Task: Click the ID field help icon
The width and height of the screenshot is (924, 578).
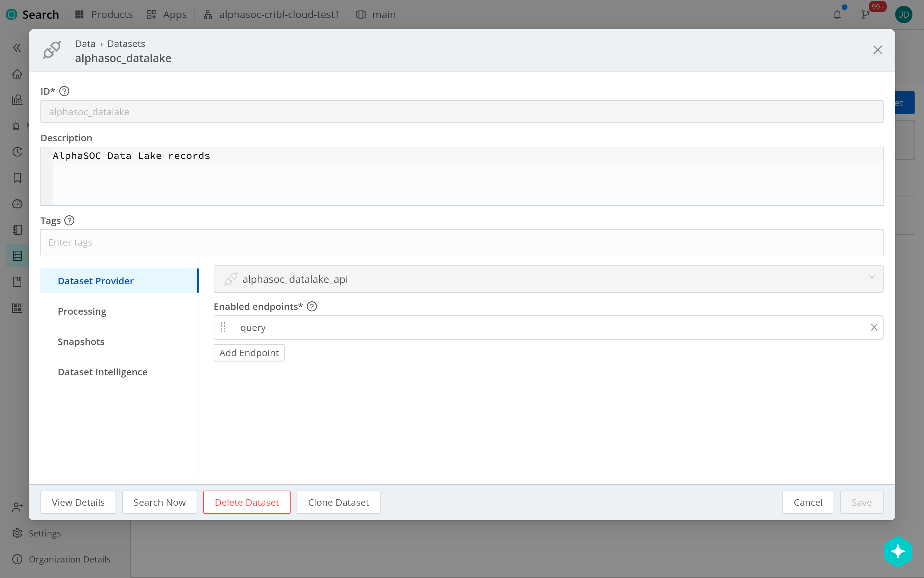Action: (x=64, y=91)
